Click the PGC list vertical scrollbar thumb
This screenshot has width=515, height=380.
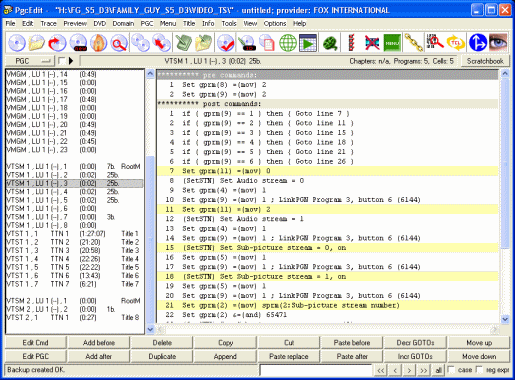150,240
